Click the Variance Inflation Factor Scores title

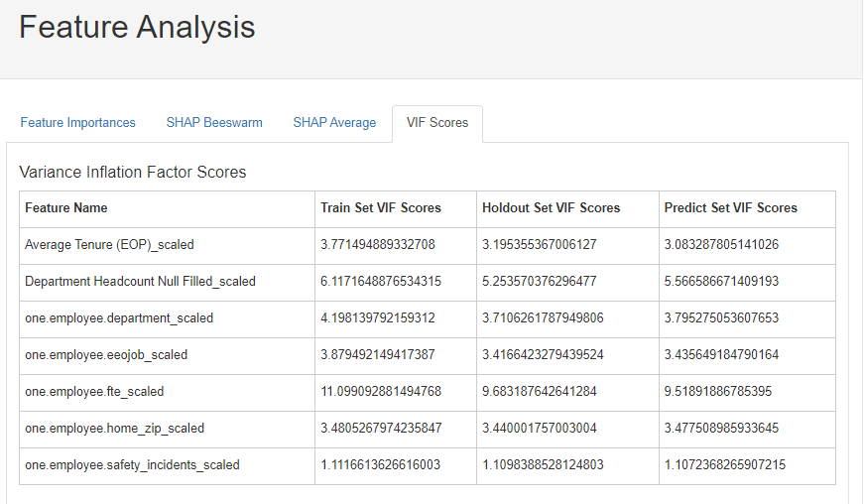133,173
